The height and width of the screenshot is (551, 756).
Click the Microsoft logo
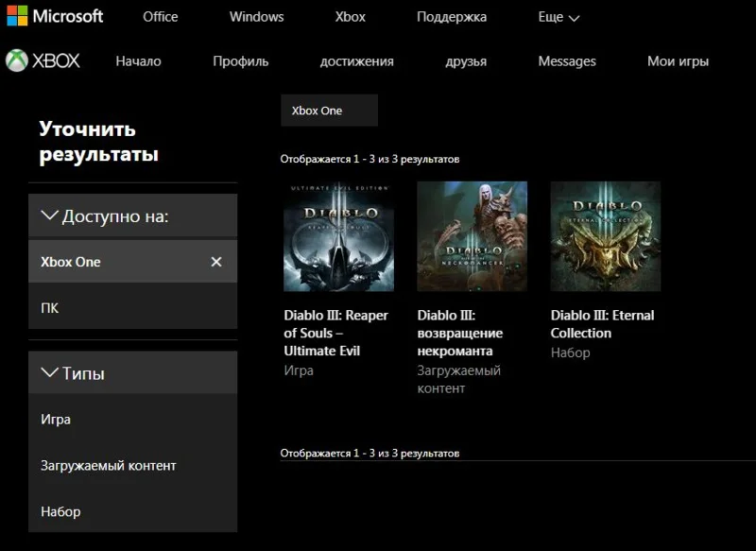point(55,16)
